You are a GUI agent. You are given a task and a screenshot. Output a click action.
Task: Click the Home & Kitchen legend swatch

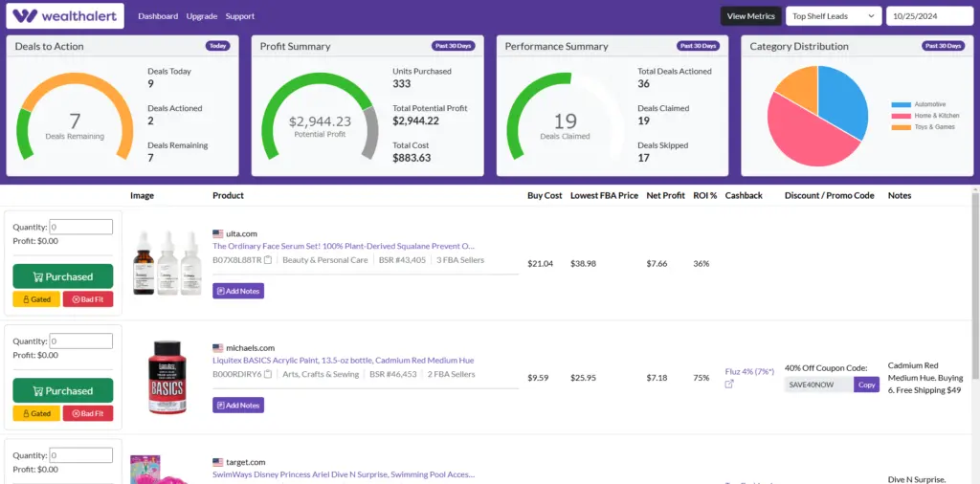(901, 116)
